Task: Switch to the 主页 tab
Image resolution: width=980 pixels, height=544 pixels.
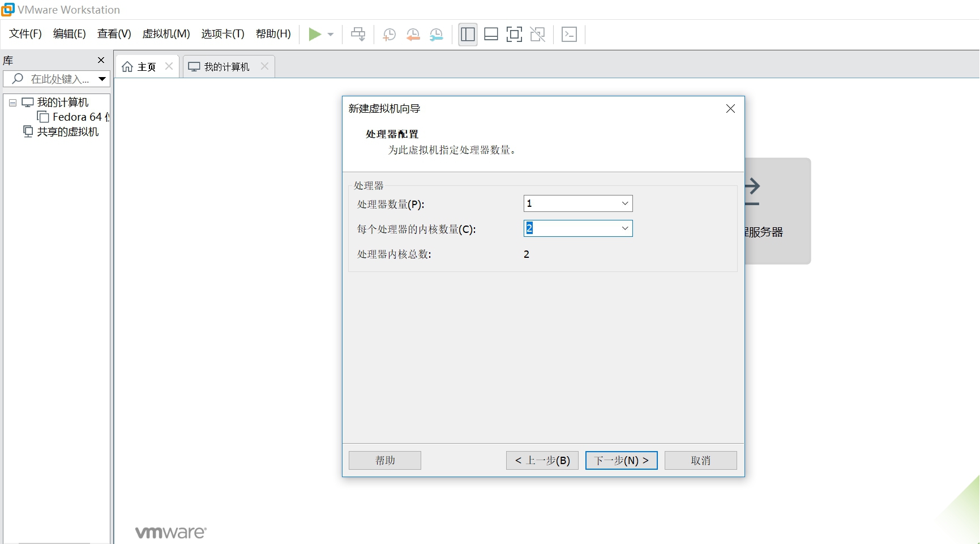Action: tap(144, 66)
